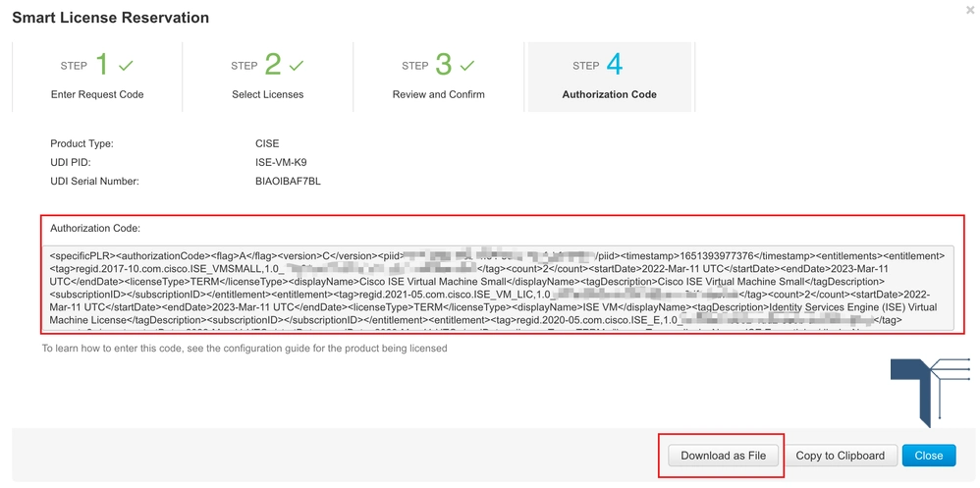Viewport: 980px width, 488px height.
Task: Select the Product Type value CISE
Action: click(267, 143)
